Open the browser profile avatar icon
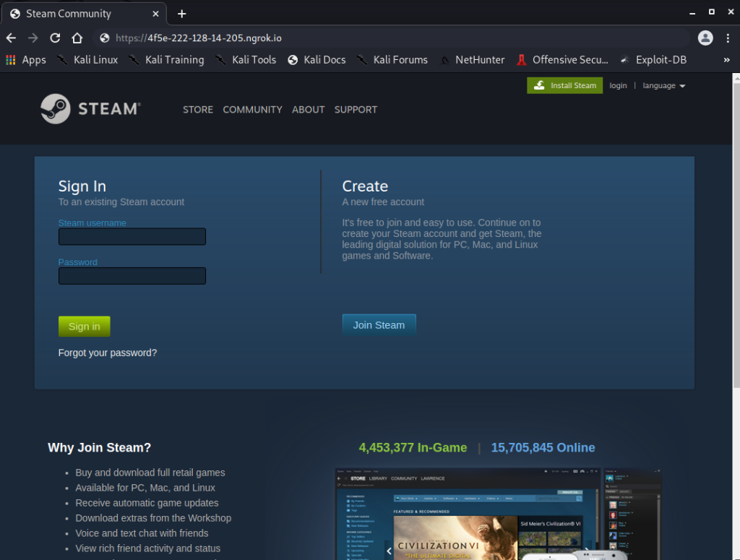The height and width of the screenshot is (560, 740). pos(705,38)
